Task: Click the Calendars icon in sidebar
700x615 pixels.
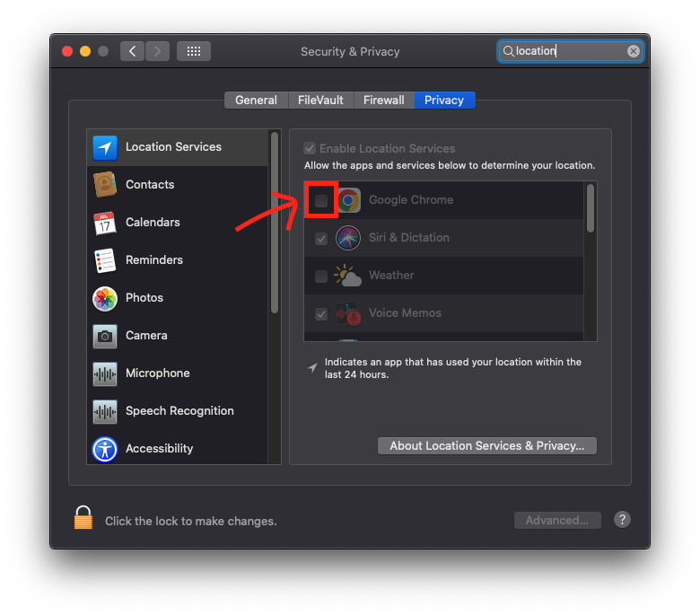Action: click(105, 223)
